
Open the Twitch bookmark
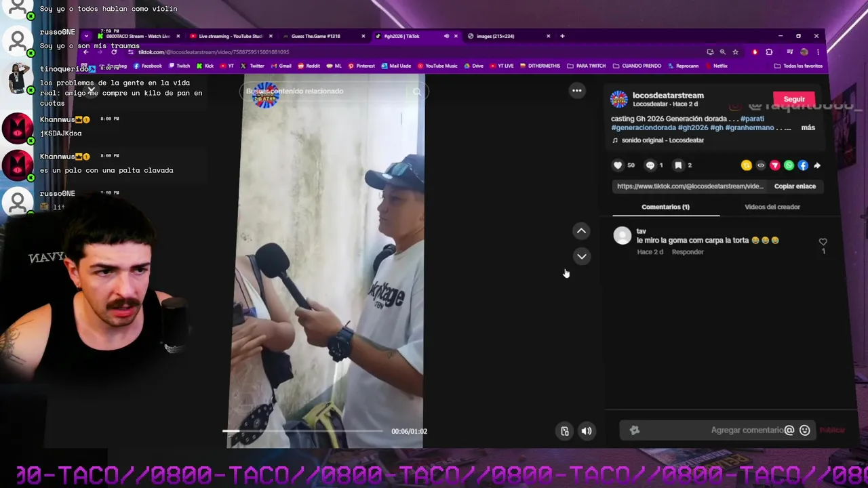pos(179,66)
